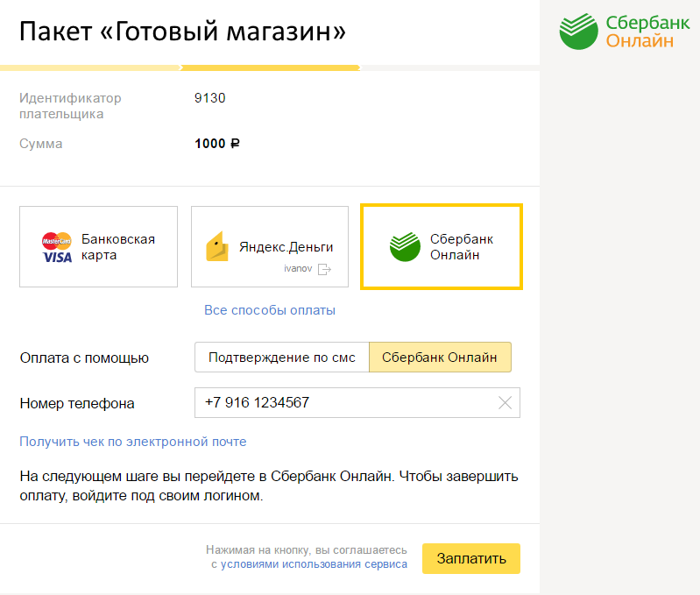Select the Сбербанк Онлайн option in Оплата с помощью
The height and width of the screenshot is (595, 700).
(440, 358)
